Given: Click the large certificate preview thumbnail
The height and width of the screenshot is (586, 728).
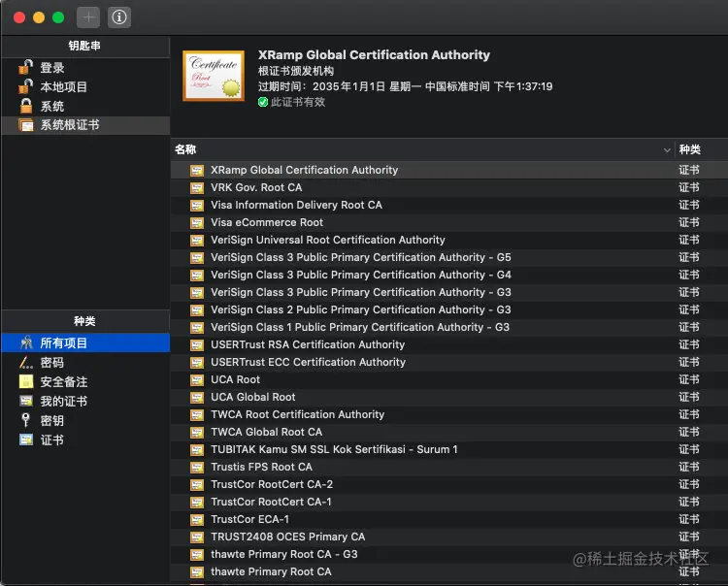Looking at the screenshot, I should coord(214,76).
